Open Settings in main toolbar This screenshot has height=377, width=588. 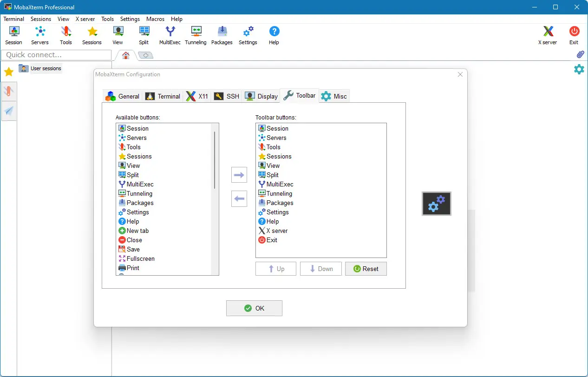pyautogui.click(x=248, y=35)
